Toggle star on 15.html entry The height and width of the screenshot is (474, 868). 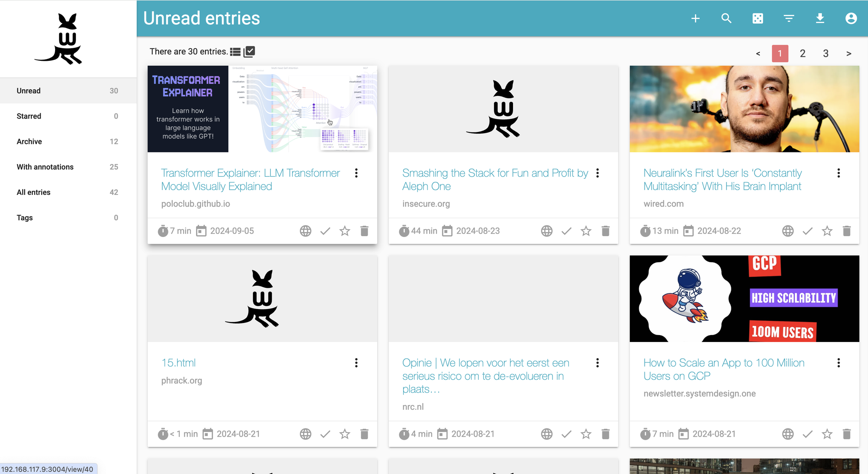(345, 434)
